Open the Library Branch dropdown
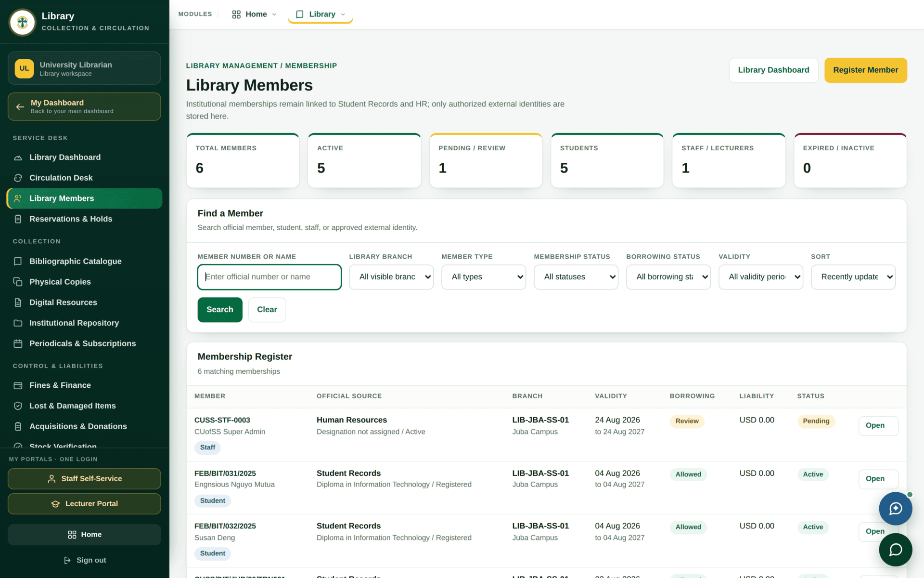924x578 pixels. (391, 277)
